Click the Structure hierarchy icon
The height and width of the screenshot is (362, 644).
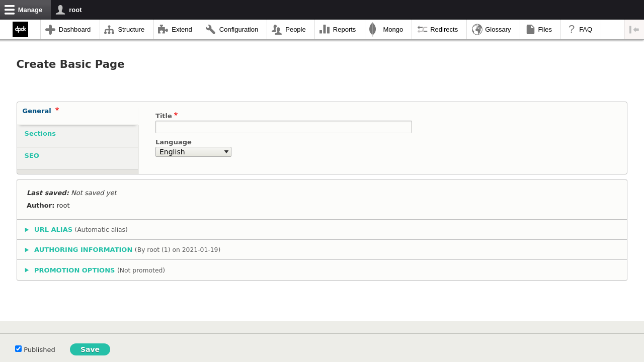pyautogui.click(x=109, y=30)
